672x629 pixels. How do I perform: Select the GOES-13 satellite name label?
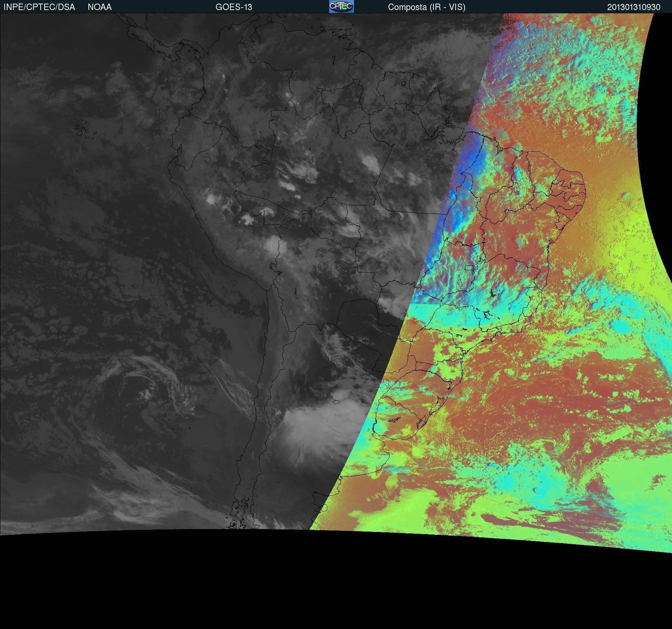pos(234,7)
